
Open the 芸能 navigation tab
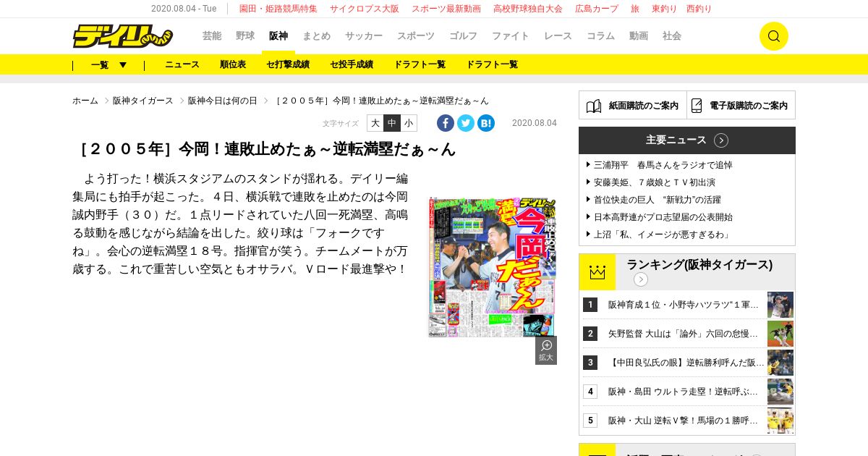point(212,36)
